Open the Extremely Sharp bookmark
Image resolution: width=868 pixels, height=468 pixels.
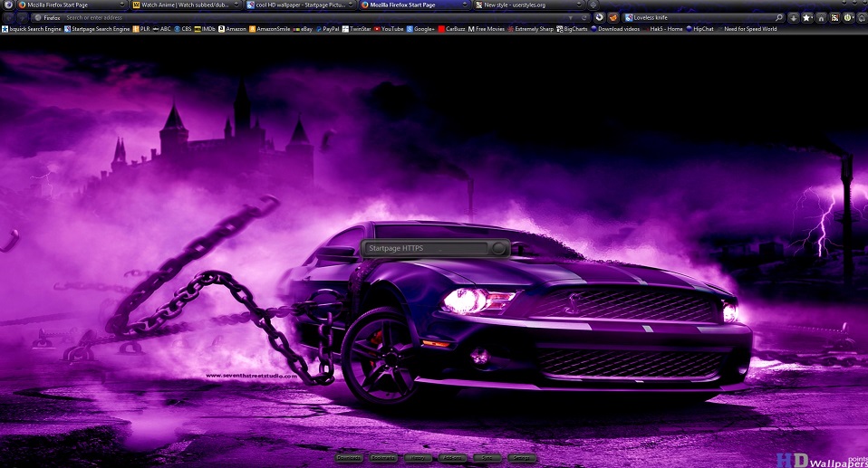[x=530, y=29]
